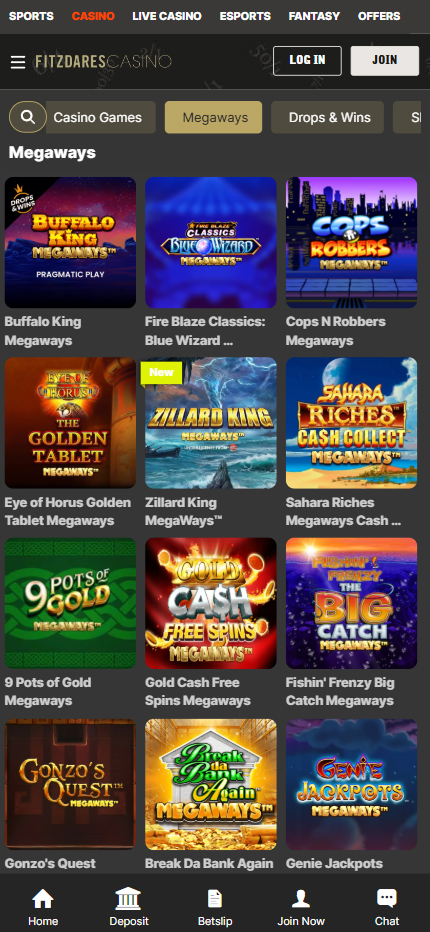Switch to the Live Casino tab
The height and width of the screenshot is (932, 430).
click(167, 16)
